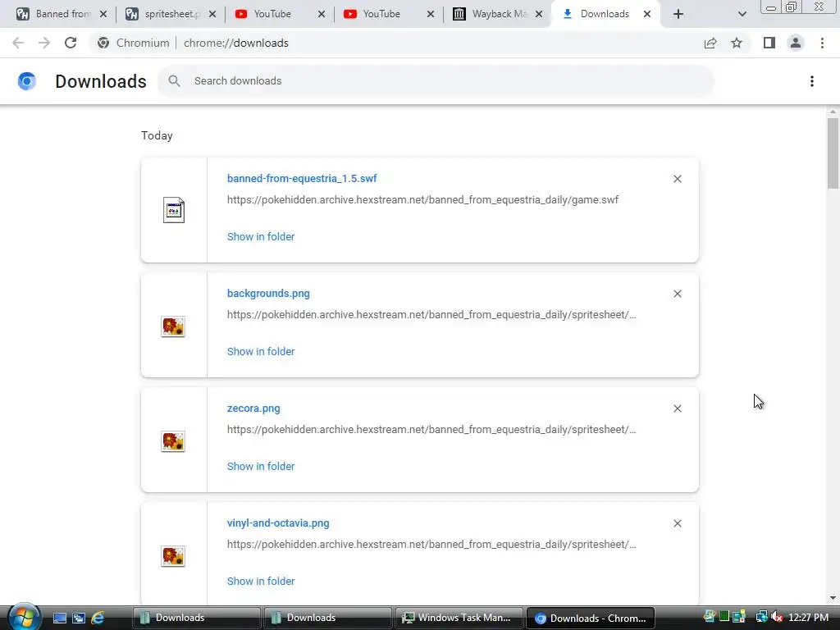This screenshot has width=840, height=630.
Task: Reload the downloads page
Action: 71,43
